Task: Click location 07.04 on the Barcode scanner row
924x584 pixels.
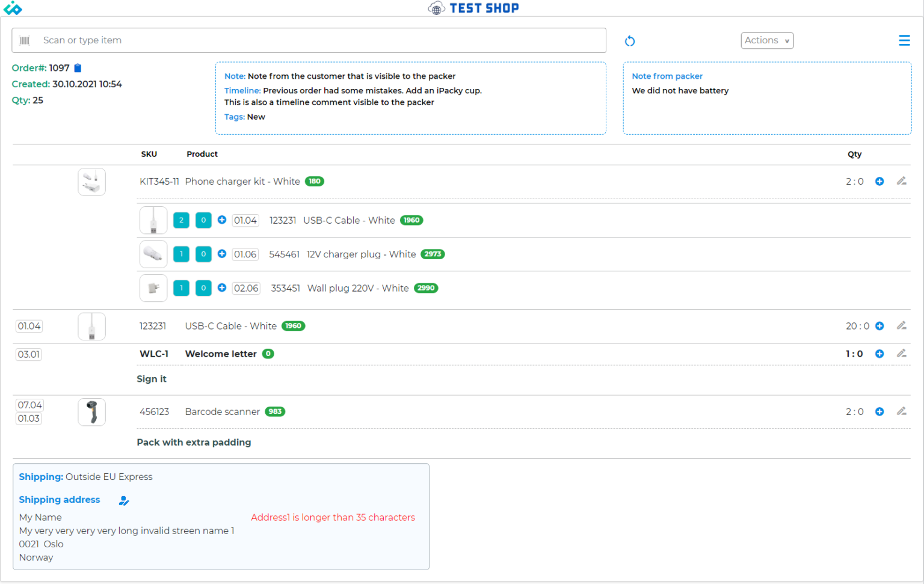Action: [29, 405]
